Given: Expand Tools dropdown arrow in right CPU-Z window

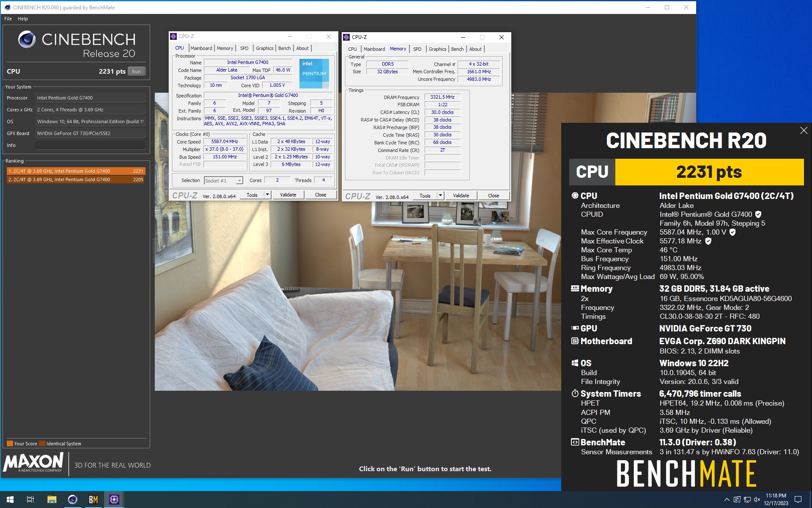Looking at the screenshot, I should pyautogui.click(x=440, y=196).
